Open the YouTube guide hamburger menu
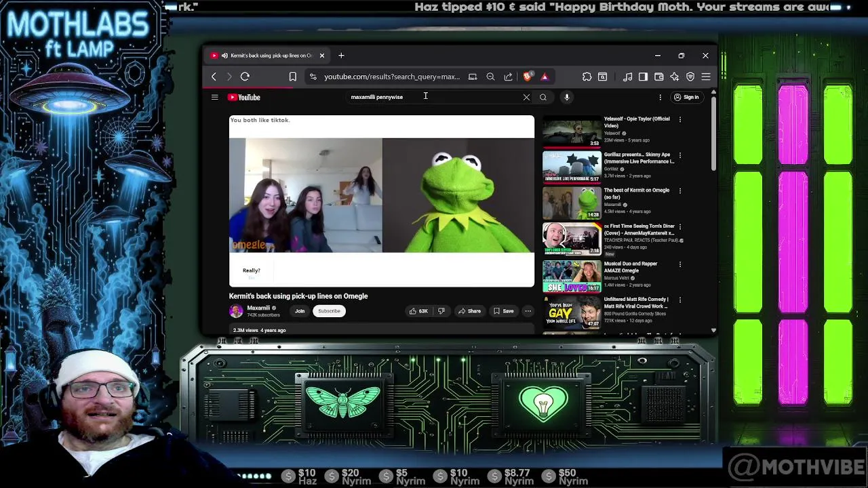Screen dimensions: 868x488 click(214, 97)
